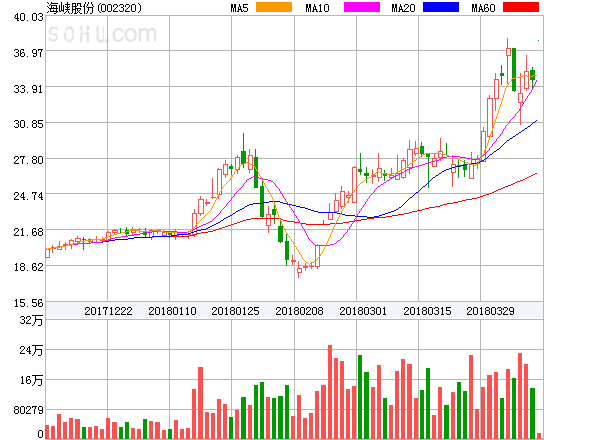Click the tallest green volume bar
This screenshot has height=440, width=600.
[x=360, y=397]
